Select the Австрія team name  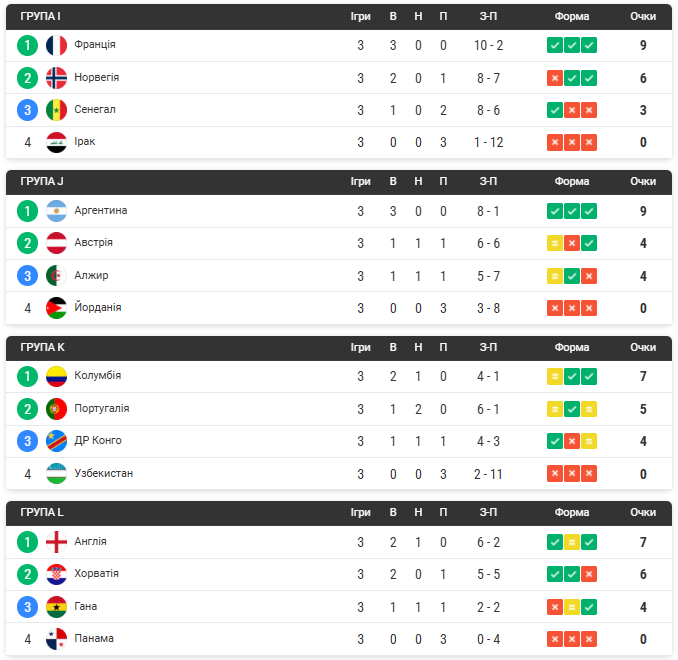[93, 243]
